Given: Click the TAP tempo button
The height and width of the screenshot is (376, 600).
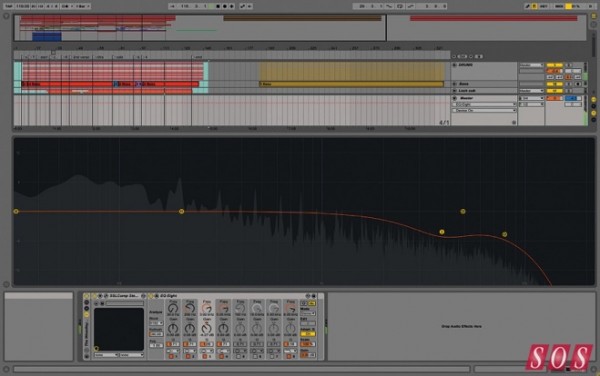Looking at the screenshot, I should (x=9, y=6).
